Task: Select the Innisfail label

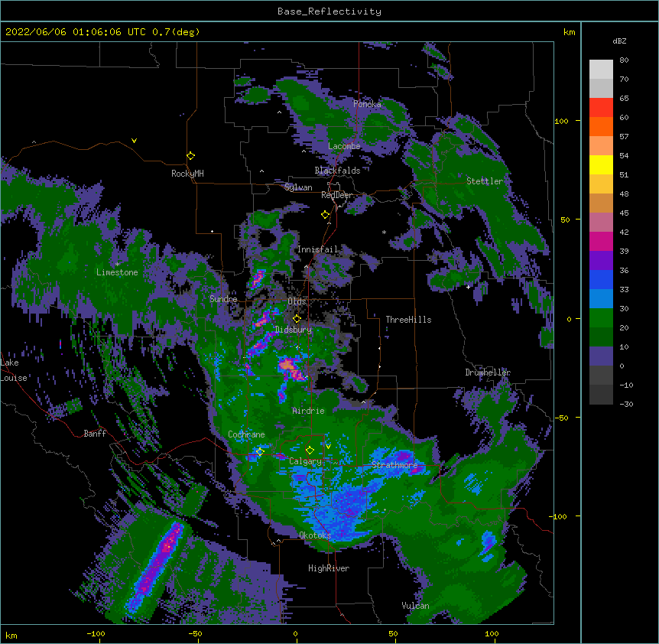Action: 318,249
